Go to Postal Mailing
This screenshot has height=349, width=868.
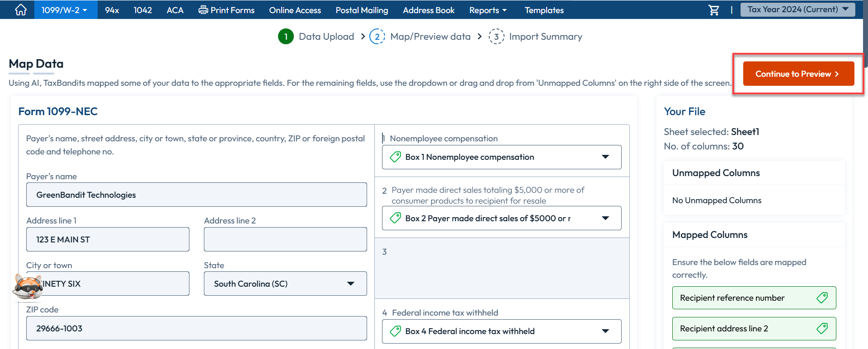(362, 10)
